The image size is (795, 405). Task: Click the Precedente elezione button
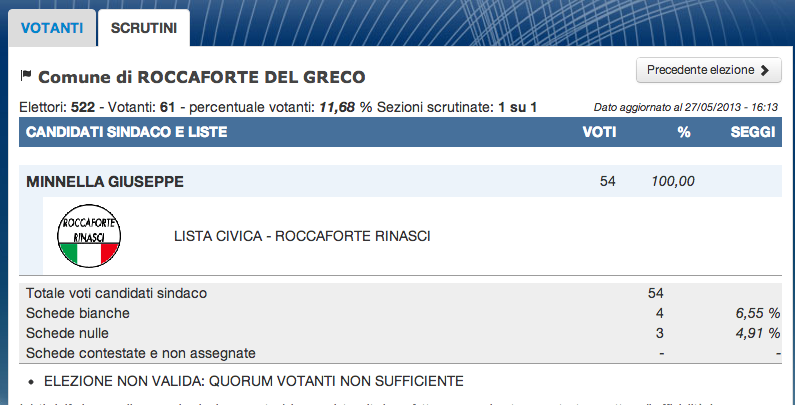pyautogui.click(x=708, y=70)
